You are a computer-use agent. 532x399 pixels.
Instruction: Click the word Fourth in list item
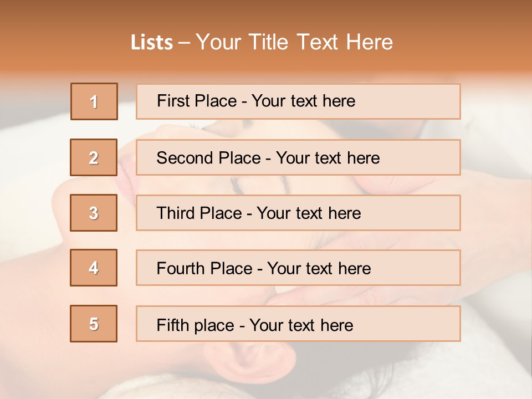point(180,268)
